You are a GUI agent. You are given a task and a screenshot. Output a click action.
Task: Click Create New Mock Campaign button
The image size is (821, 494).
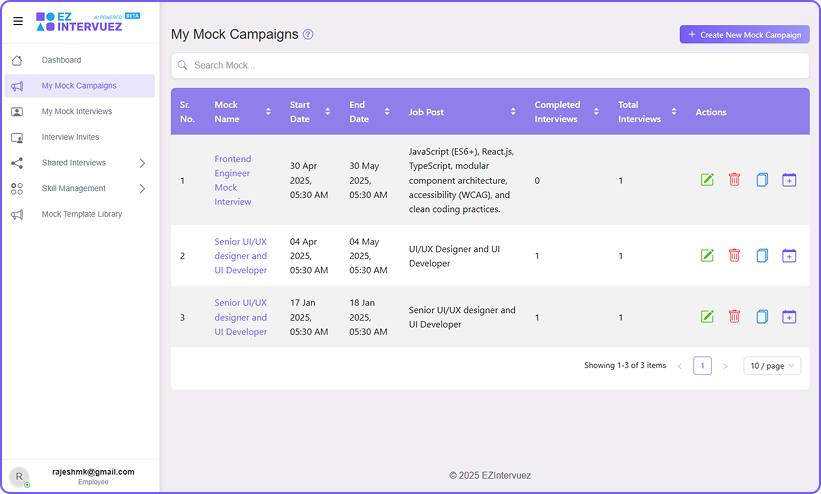click(745, 35)
